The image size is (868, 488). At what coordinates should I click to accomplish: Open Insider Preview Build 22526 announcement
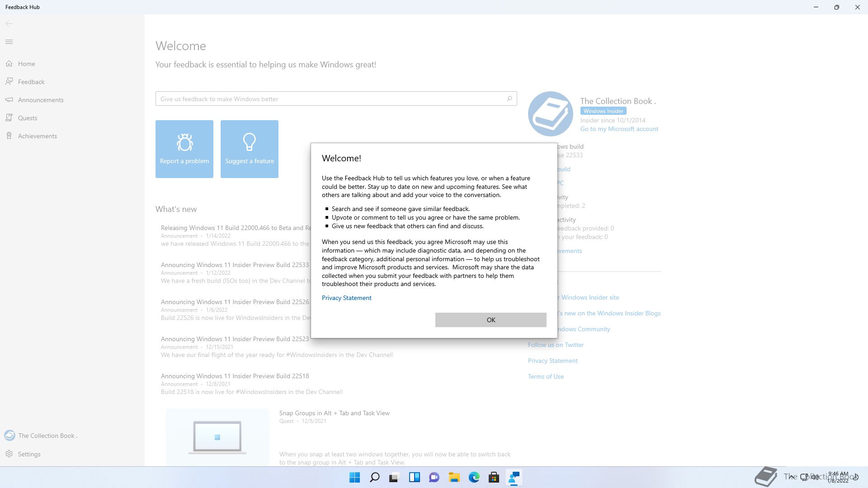(236, 310)
